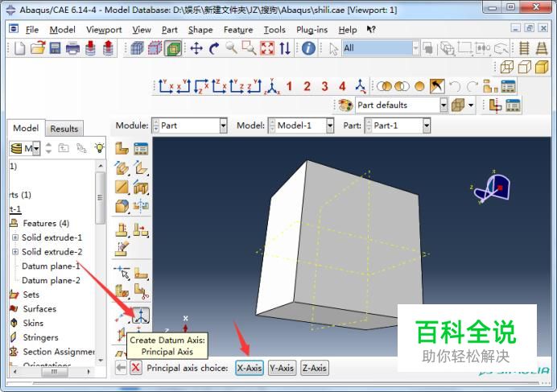
Task: Open the Tools menu
Action: pos(274,30)
